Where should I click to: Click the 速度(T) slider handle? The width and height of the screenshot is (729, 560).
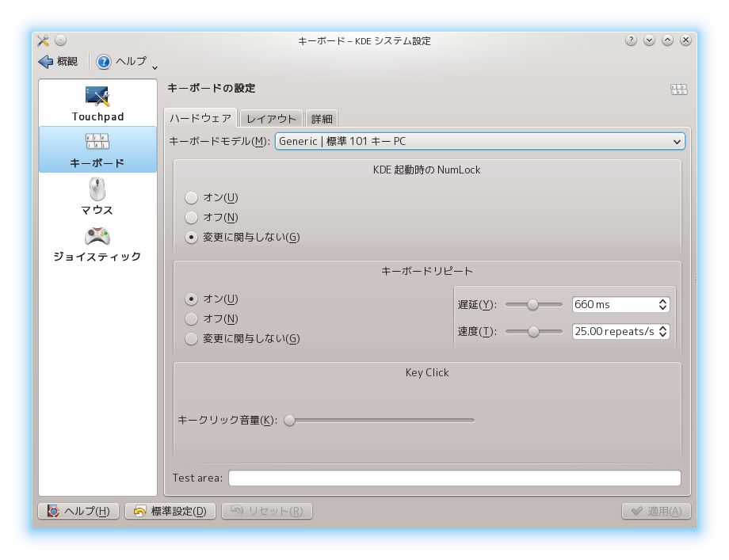[x=533, y=331]
